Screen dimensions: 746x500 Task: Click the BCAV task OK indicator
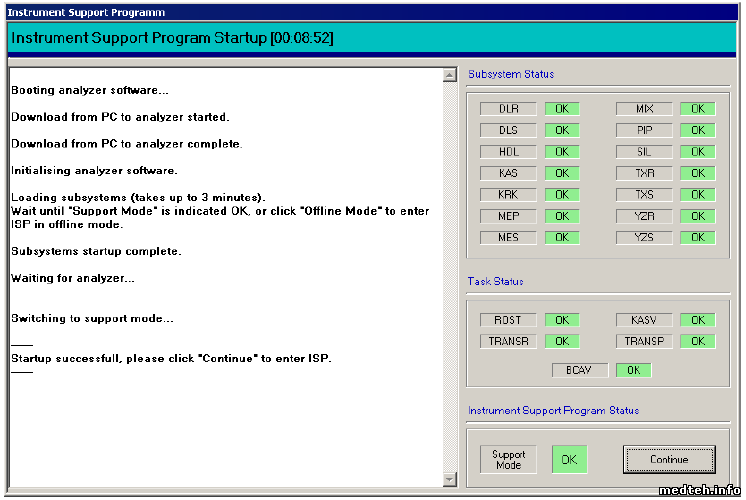point(632,370)
